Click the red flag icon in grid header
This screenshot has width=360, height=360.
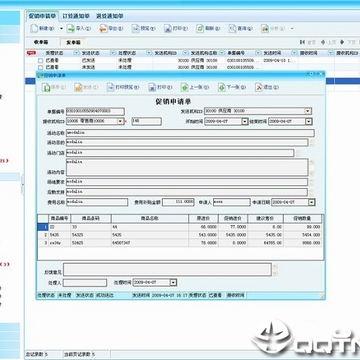[31, 53]
